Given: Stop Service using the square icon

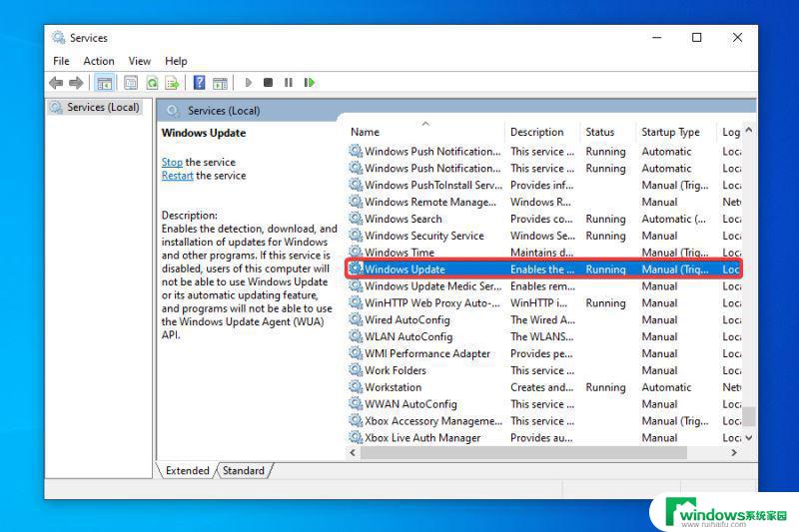Looking at the screenshot, I should [268, 83].
